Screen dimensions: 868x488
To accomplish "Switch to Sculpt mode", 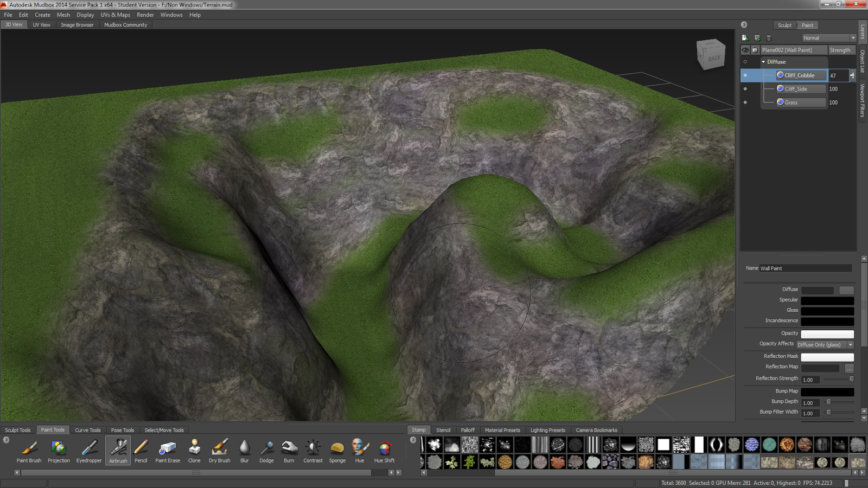I will [x=784, y=25].
